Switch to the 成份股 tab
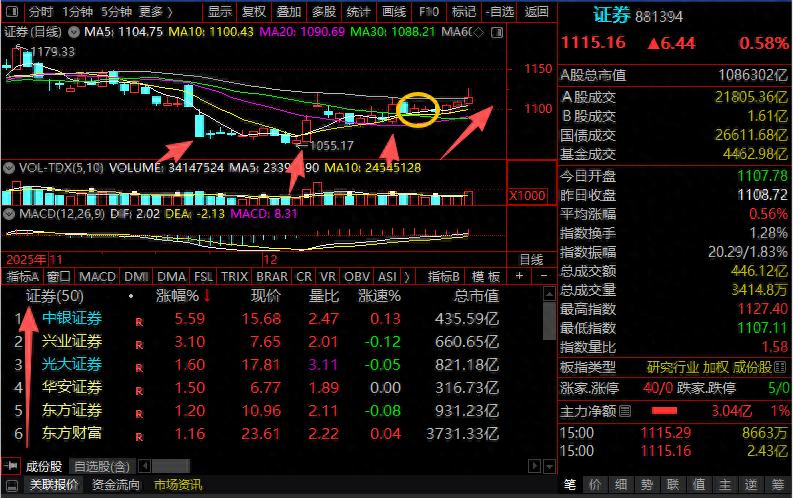 [x=43, y=466]
